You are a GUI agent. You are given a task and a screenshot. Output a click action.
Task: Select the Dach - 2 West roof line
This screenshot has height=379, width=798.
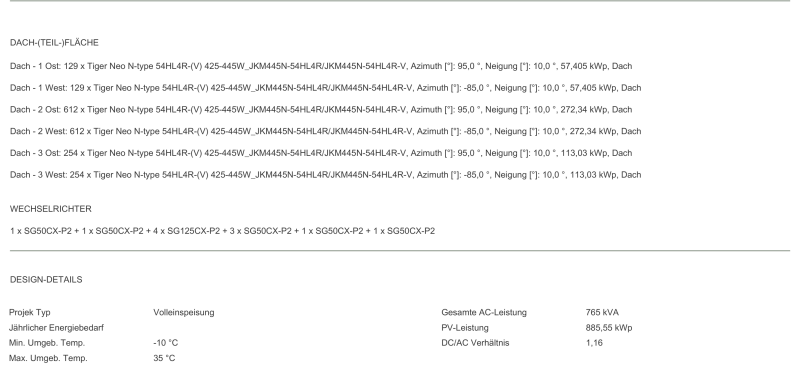point(325,131)
